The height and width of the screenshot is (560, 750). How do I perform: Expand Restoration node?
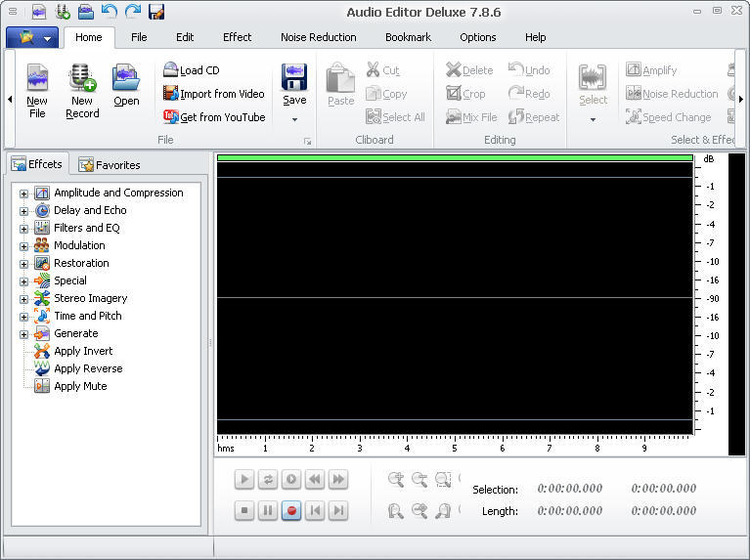(23, 264)
